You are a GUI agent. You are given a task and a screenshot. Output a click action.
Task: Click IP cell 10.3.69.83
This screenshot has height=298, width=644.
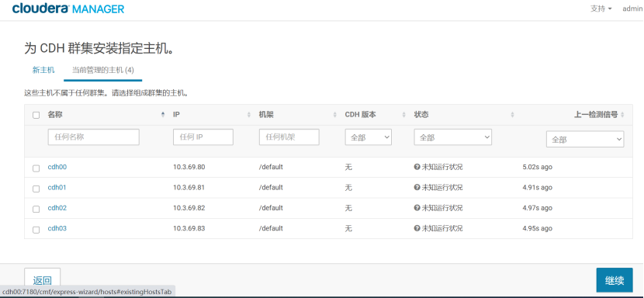coord(189,228)
